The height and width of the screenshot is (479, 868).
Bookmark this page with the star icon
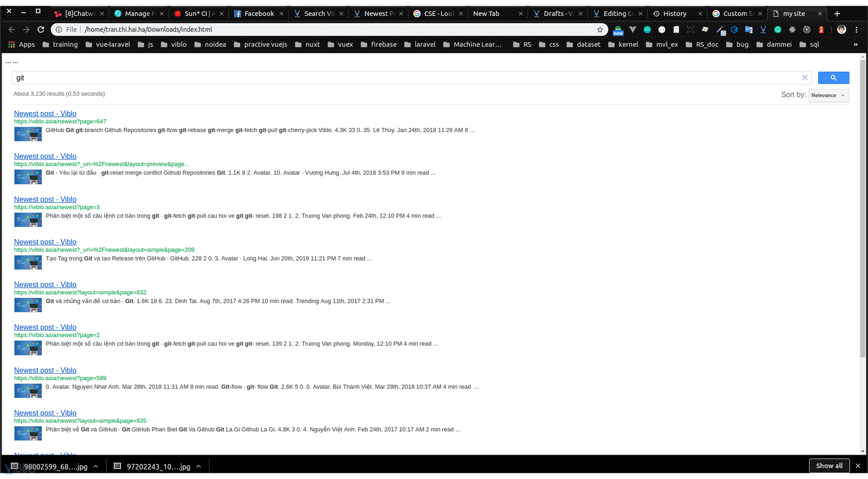click(x=600, y=29)
